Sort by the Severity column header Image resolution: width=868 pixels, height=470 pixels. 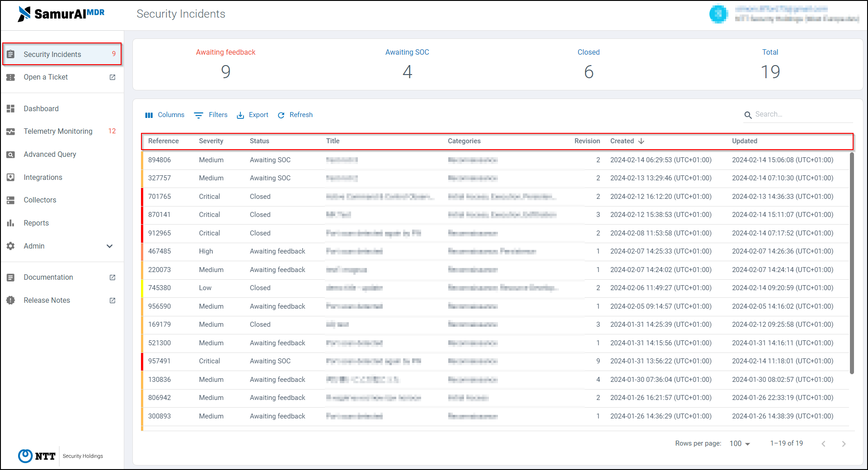pos(211,141)
